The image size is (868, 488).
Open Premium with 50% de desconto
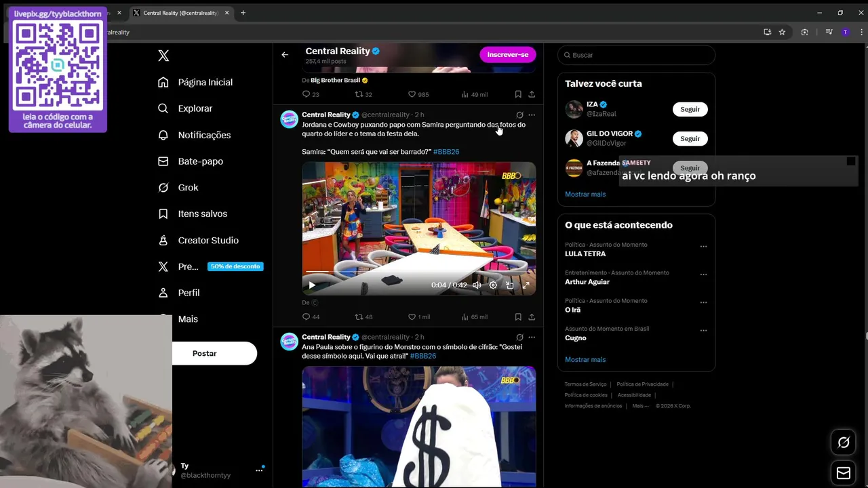pyautogui.click(x=210, y=266)
